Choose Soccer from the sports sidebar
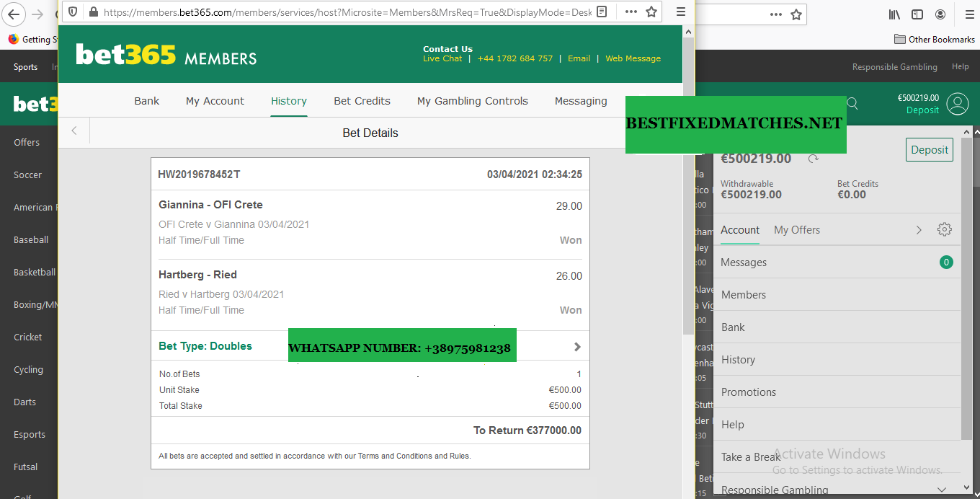980x499 pixels. pos(27,175)
